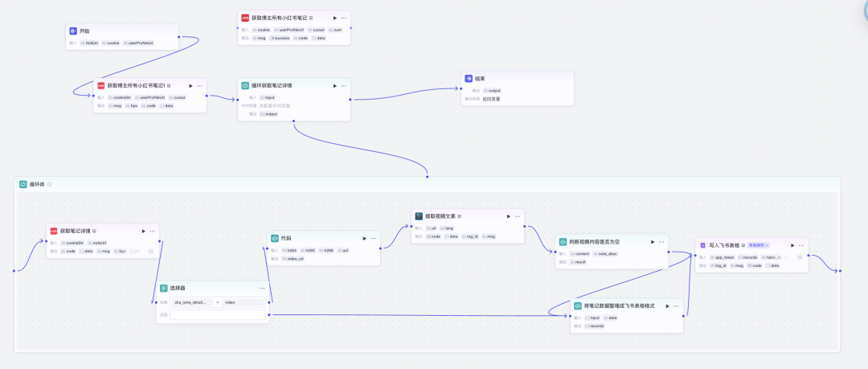Click the xhs_note_detail condition variable in 选择器

[x=190, y=302]
